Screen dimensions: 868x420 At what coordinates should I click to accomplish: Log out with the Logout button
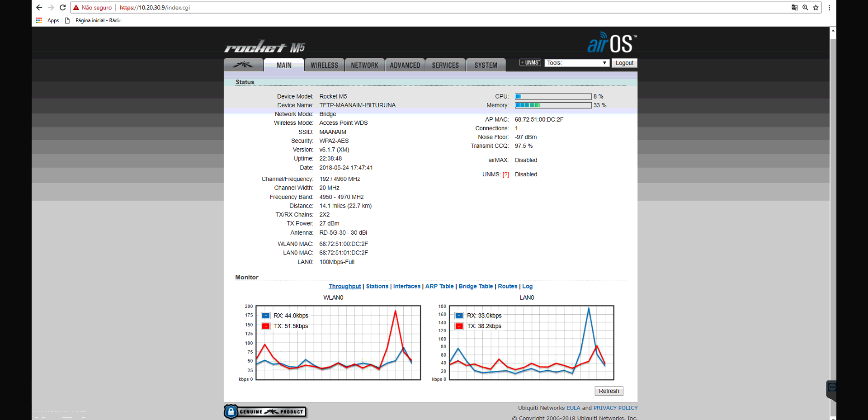pyautogui.click(x=624, y=63)
